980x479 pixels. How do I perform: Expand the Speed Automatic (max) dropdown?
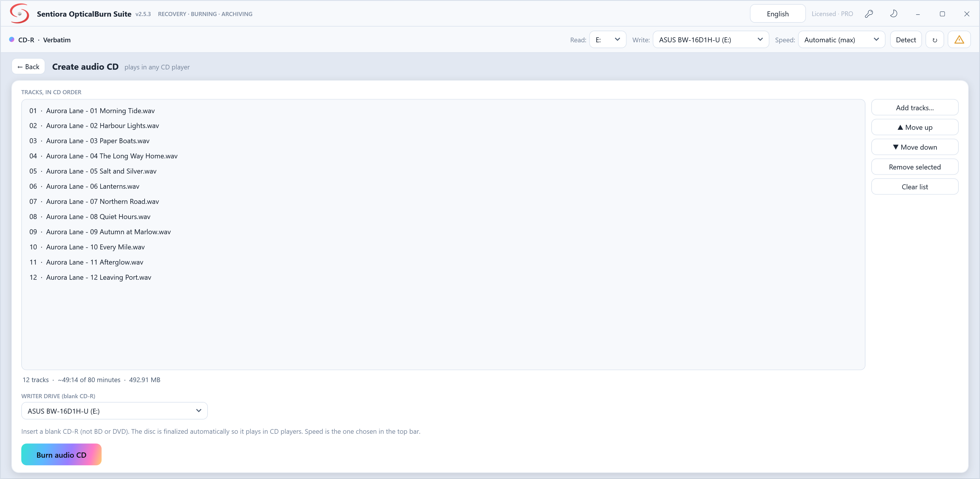pos(842,40)
